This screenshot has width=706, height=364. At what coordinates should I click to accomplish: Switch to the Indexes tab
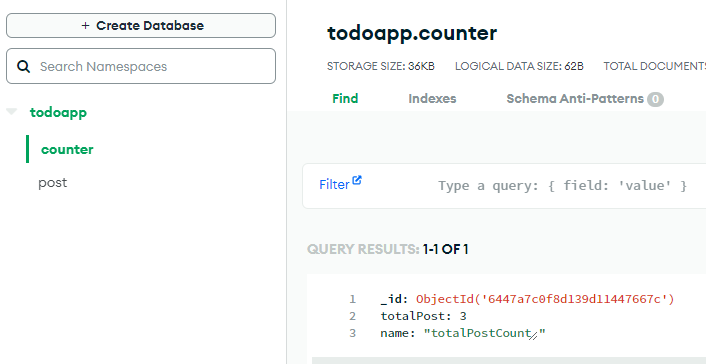(x=432, y=99)
